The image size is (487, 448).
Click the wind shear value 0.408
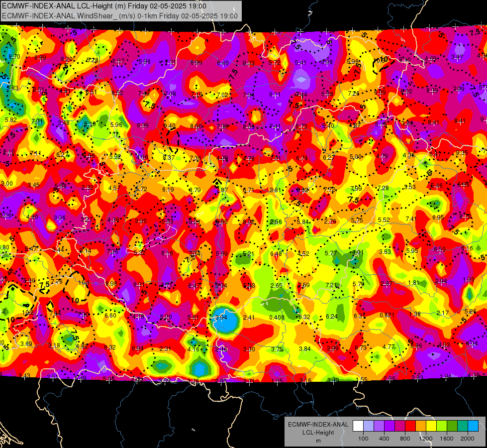pyautogui.click(x=277, y=317)
